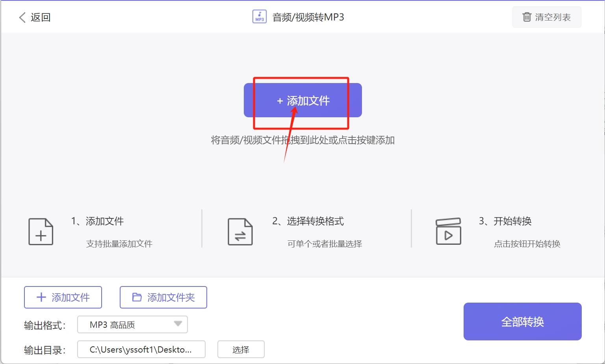Click the 全部转换 button to convert all

(522, 322)
